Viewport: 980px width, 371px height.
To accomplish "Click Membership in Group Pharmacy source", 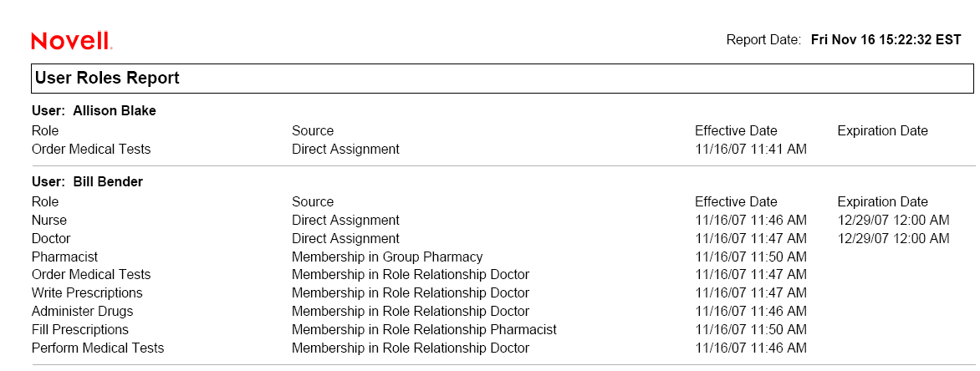I will tap(387, 257).
